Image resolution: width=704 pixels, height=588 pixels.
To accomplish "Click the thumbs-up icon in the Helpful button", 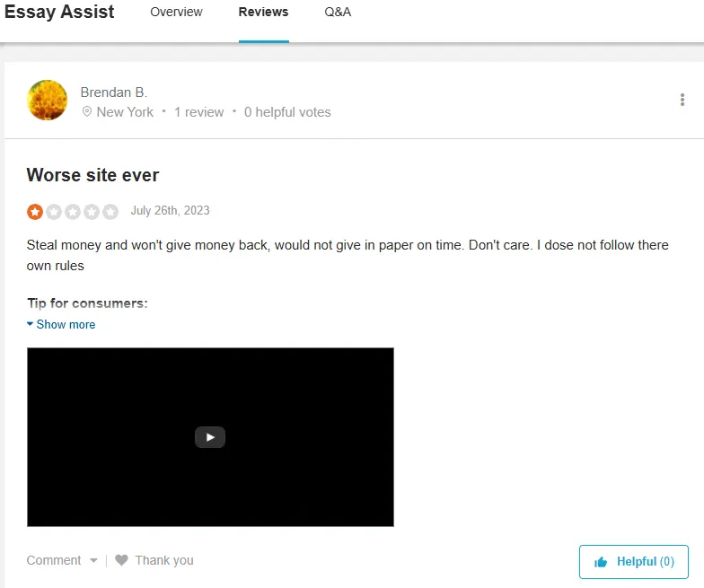I will click(600, 562).
